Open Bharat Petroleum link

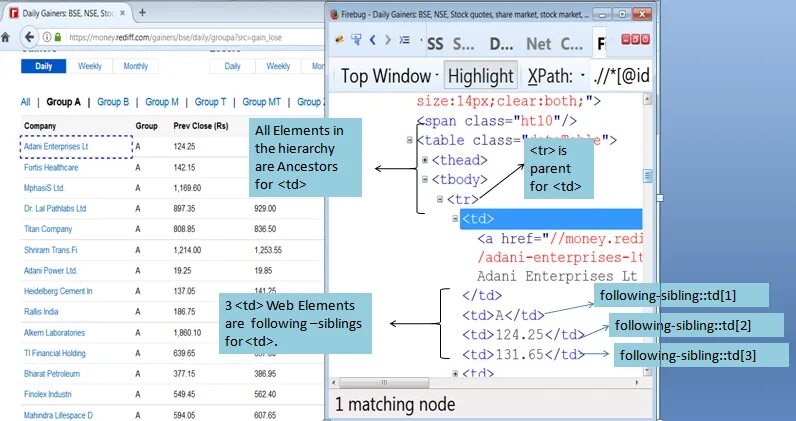point(52,374)
